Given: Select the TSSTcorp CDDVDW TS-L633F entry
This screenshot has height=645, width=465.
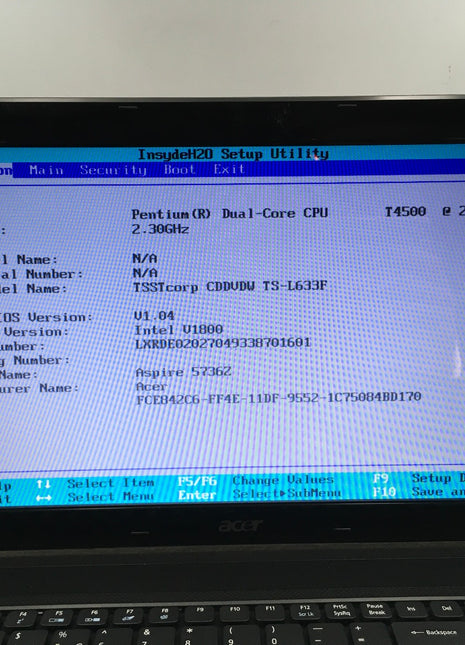Looking at the screenshot, I should [230, 286].
